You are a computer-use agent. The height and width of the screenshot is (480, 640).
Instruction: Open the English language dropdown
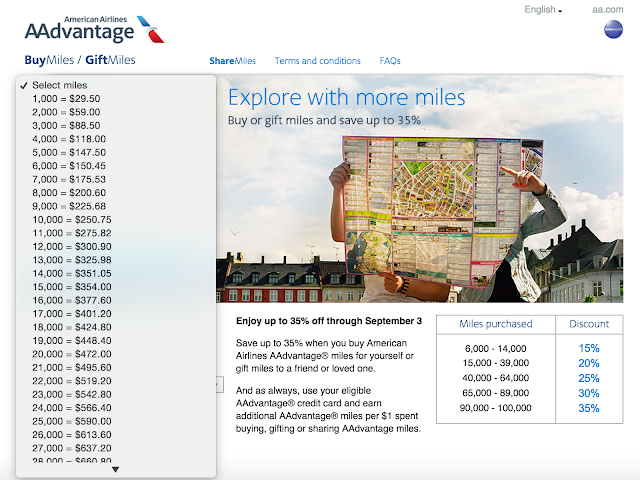tap(543, 9)
